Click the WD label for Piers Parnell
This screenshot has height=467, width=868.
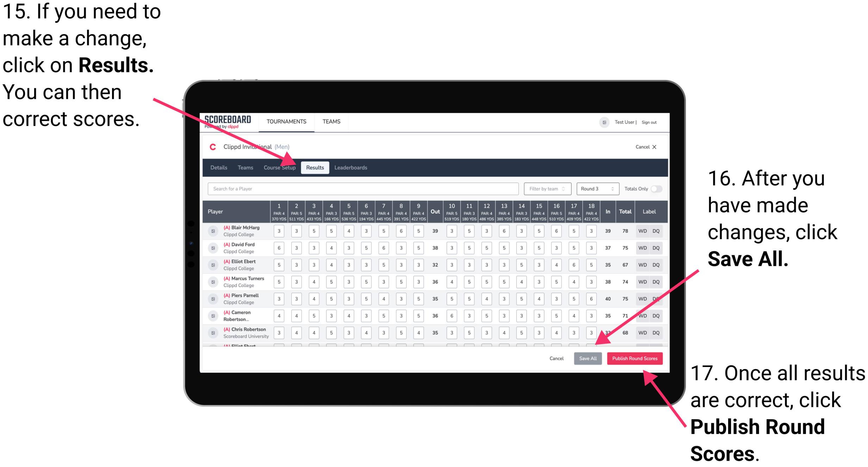click(640, 298)
